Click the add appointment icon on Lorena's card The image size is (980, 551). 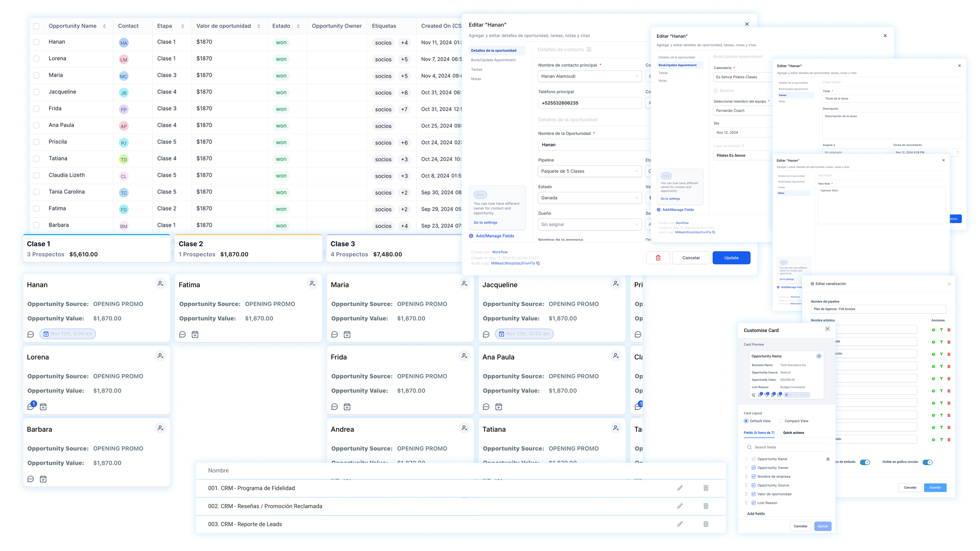[43, 407]
